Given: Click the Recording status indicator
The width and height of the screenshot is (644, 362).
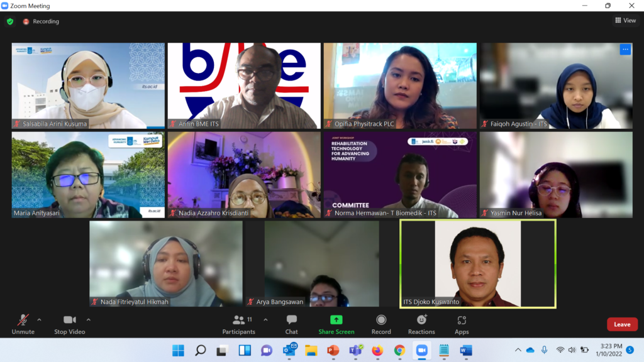Looking at the screenshot, I should 41,21.
